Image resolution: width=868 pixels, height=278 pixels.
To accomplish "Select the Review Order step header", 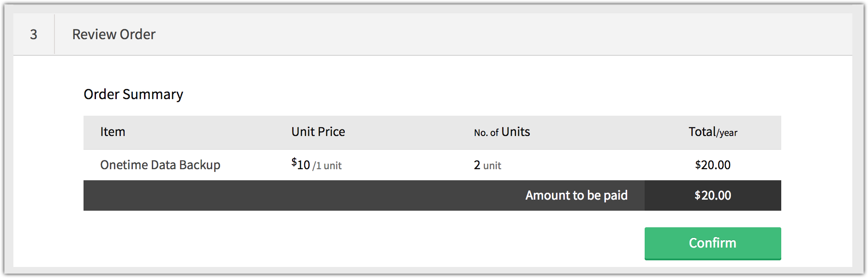I will (x=114, y=34).
